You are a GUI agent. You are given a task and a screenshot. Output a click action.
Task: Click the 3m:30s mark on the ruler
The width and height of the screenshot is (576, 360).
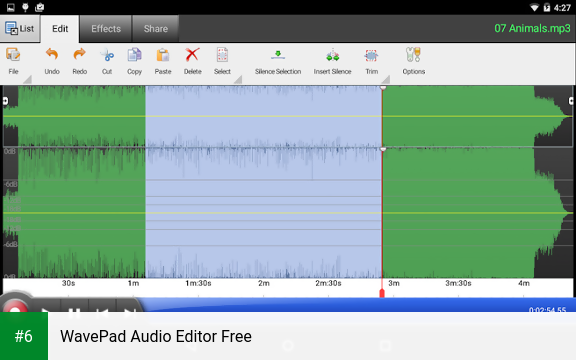coord(458,283)
